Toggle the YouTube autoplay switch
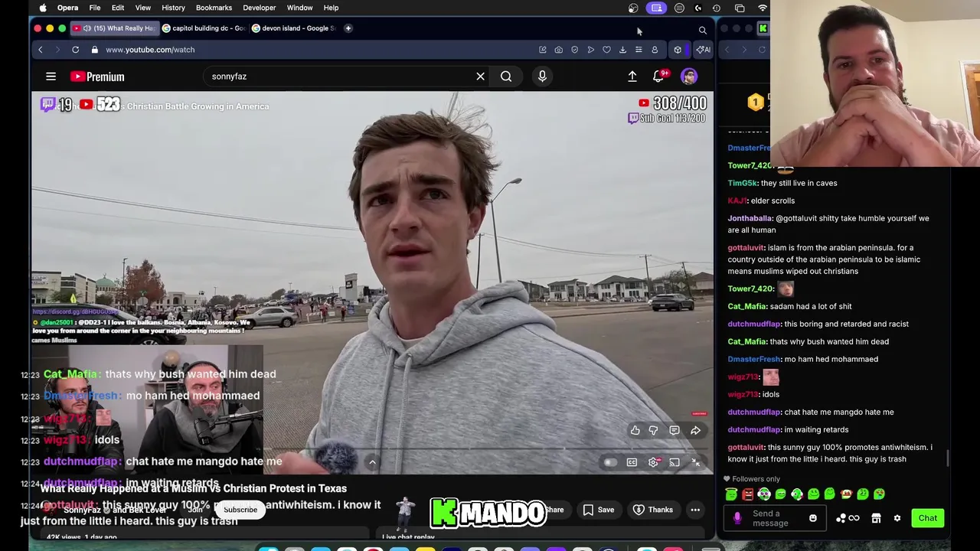980x551 pixels. coord(610,462)
